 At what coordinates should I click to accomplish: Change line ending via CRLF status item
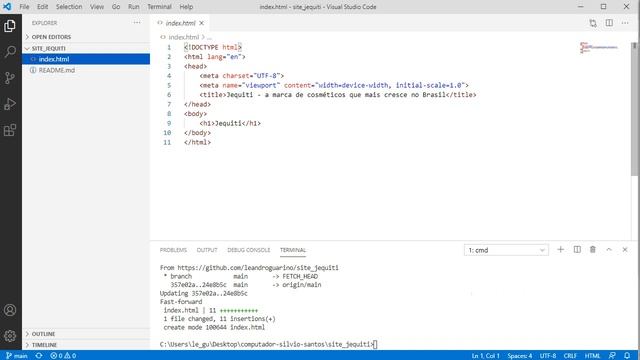[x=570, y=356]
